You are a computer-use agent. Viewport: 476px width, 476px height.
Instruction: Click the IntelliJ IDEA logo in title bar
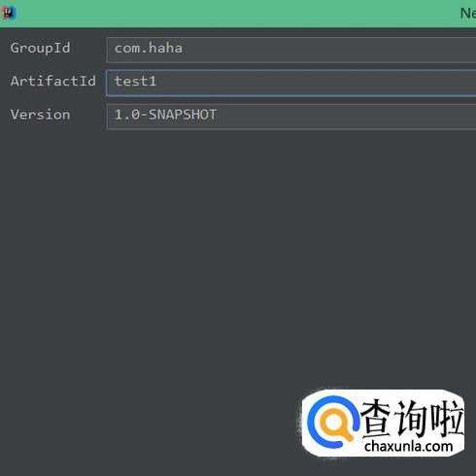click(x=9, y=13)
